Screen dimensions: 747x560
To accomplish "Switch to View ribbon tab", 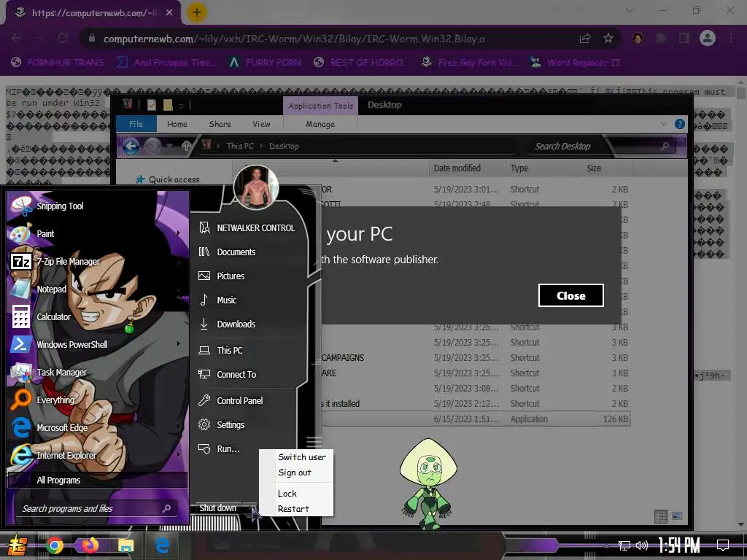I will pos(261,124).
